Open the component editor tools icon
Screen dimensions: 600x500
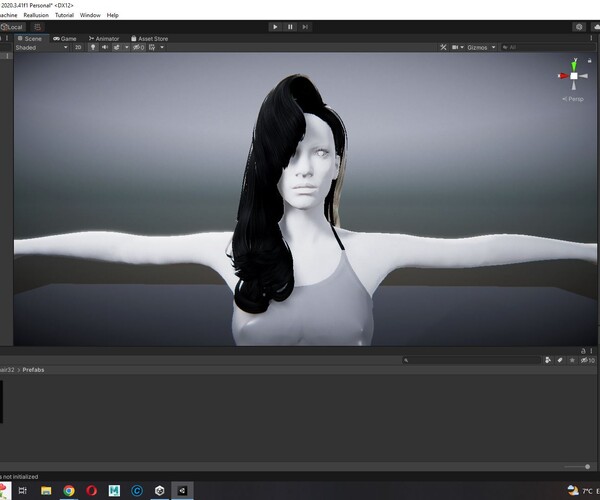443,47
